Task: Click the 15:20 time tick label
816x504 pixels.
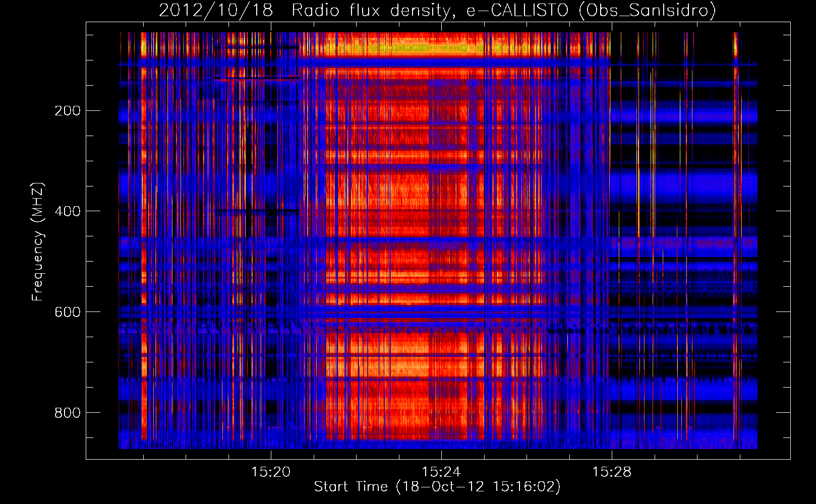Action: 271,472
